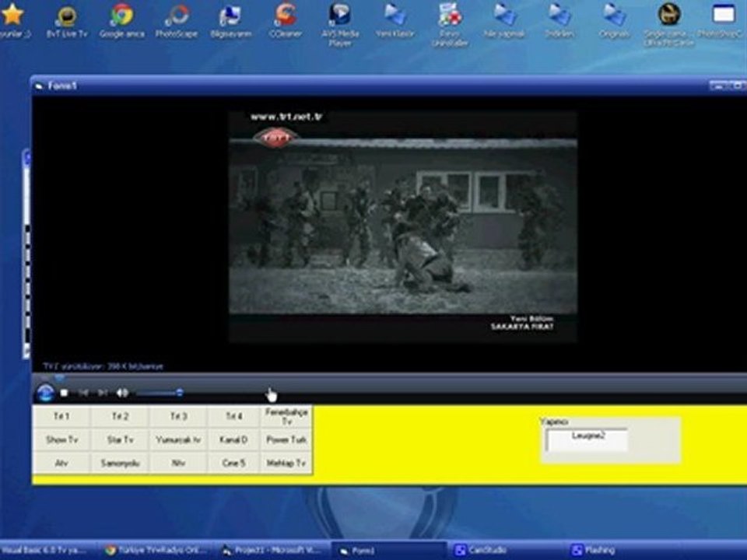This screenshot has width=747, height=560.
Task: Open the PhotoShop desktop shortcut
Action: (x=723, y=21)
